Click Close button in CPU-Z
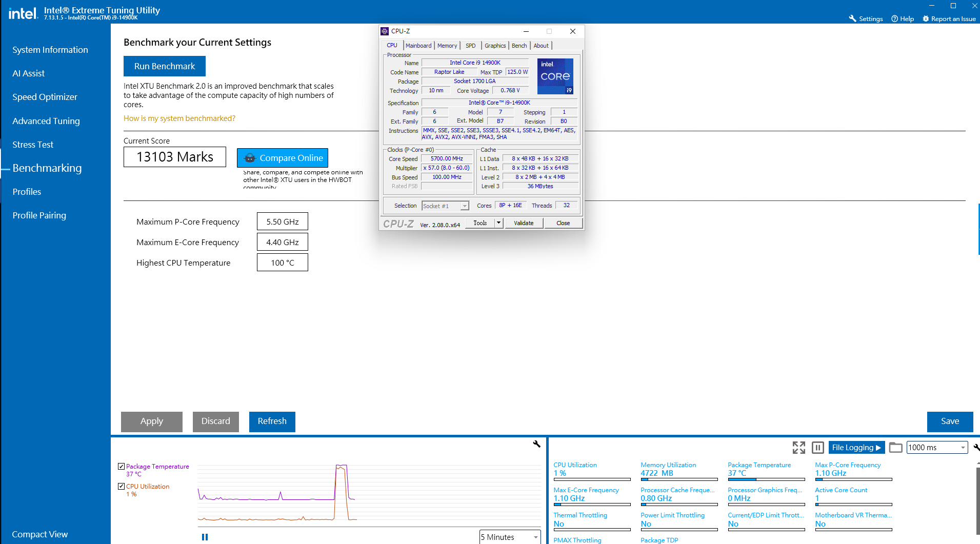This screenshot has height=544, width=980. coord(563,223)
